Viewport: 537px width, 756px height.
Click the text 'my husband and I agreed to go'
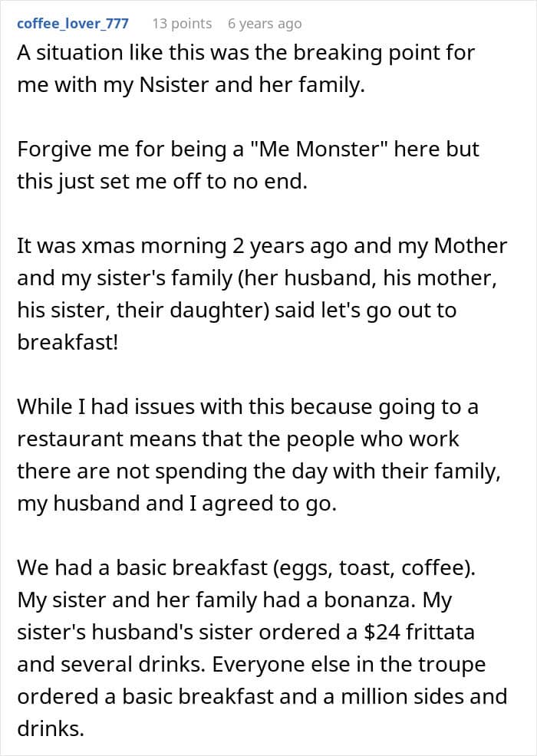click(x=176, y=505)
